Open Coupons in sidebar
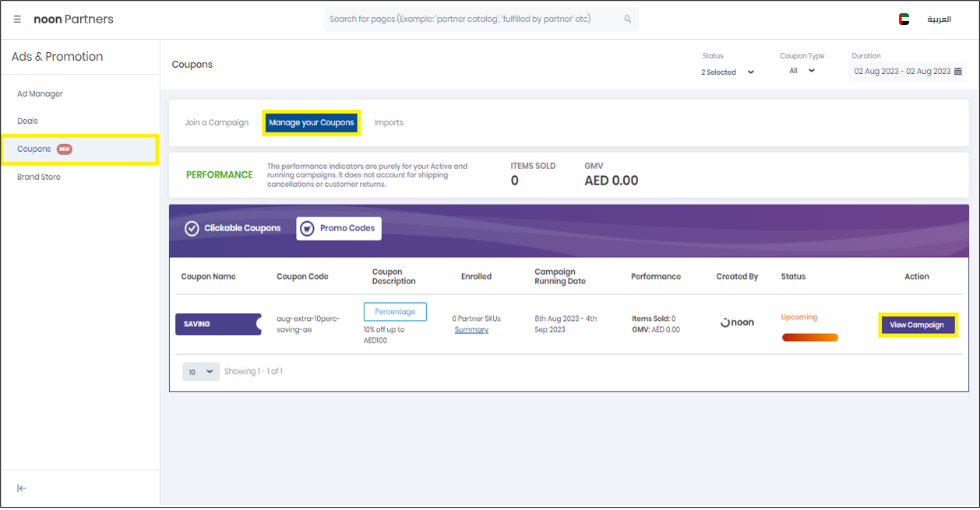The height and width of the screenshot is (510, 980). point(80,149)
